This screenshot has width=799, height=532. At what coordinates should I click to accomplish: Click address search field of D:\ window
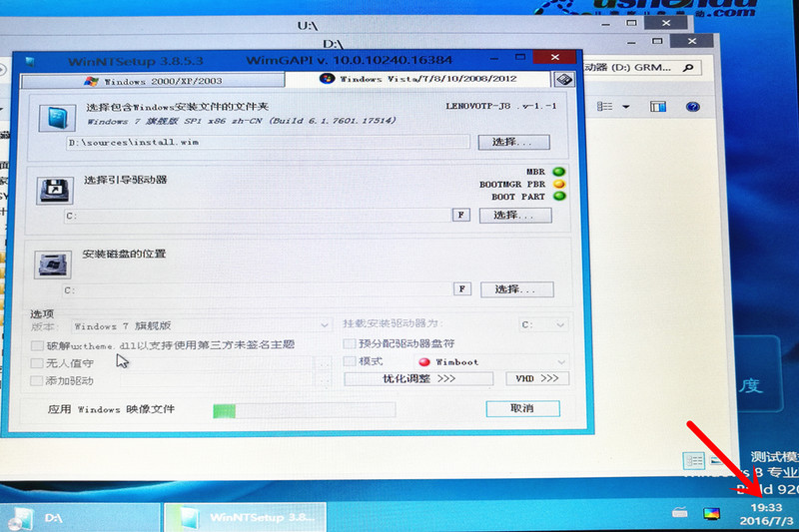641,68
